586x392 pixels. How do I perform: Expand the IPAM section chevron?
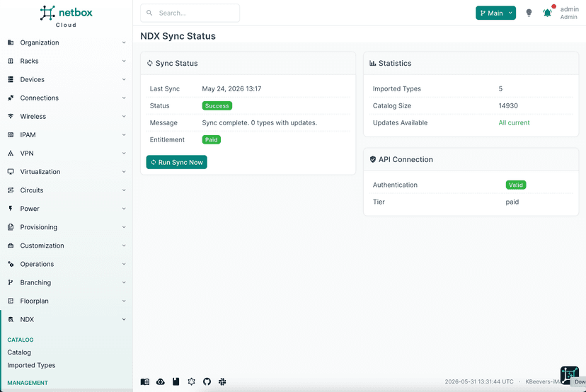(124, 134)
